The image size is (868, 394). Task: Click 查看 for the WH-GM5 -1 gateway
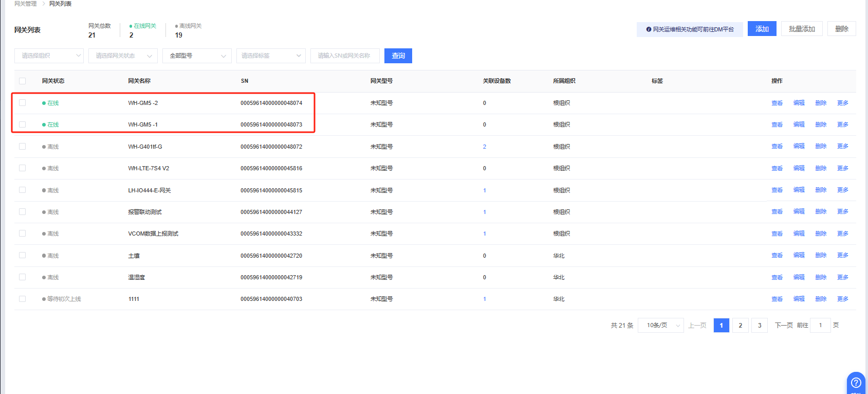[777, 124]
